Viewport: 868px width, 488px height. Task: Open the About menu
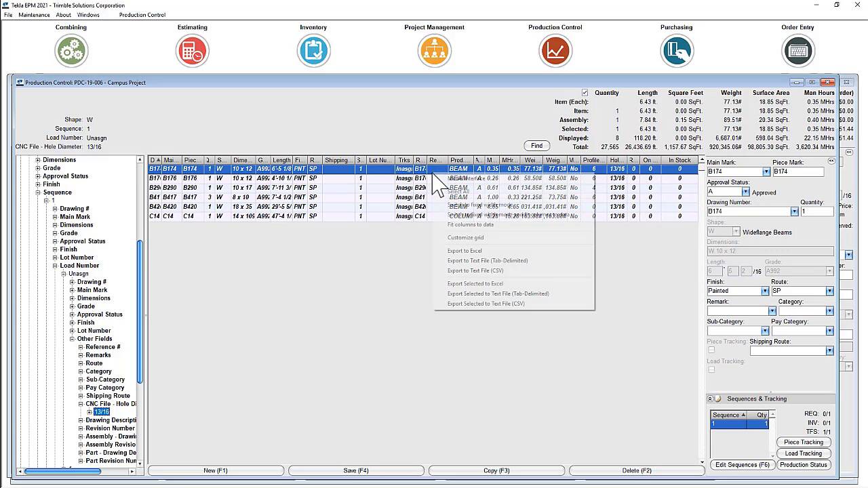tap(63, 15)
